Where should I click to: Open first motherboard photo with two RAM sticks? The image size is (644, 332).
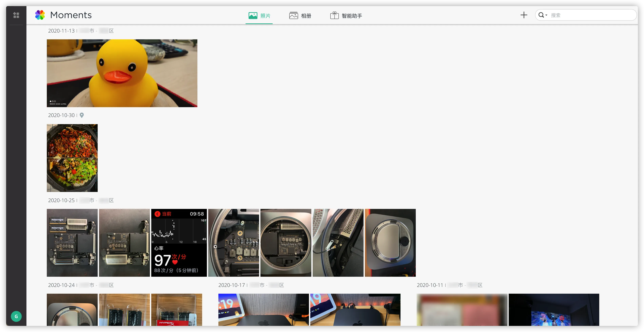(x=72, y=243)
